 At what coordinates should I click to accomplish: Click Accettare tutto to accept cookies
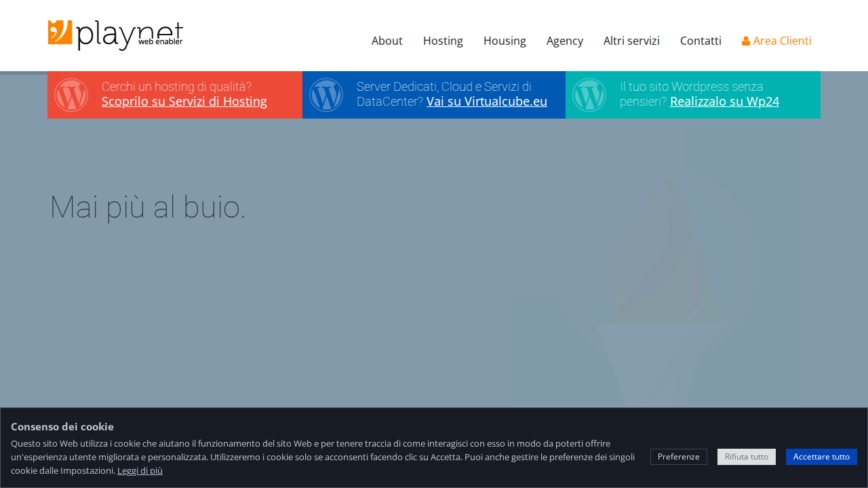click(x=821, y=457)
